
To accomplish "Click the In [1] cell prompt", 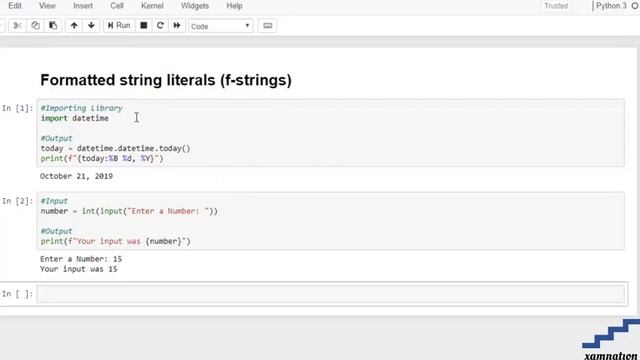I will click(x=17, y=108).
